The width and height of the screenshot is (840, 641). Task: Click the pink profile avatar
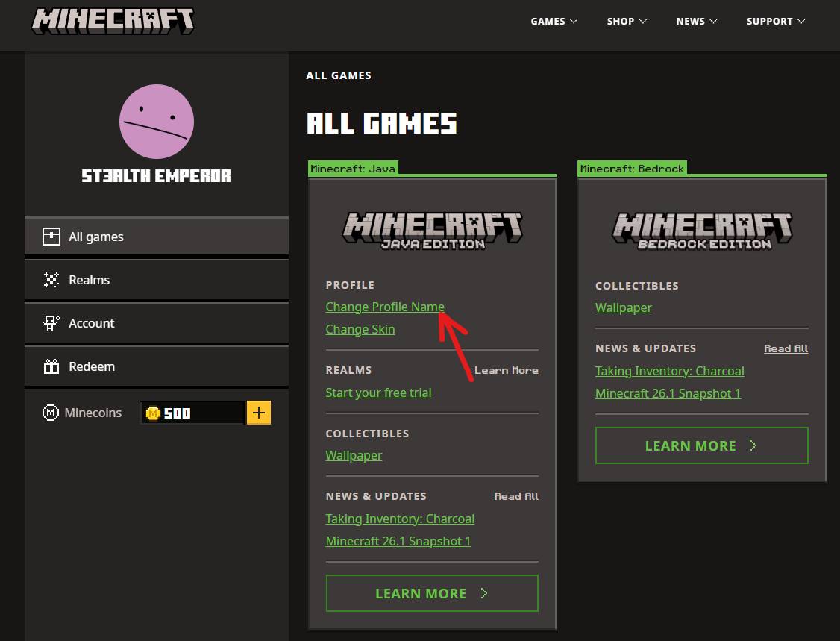click(x=157, y=122)
